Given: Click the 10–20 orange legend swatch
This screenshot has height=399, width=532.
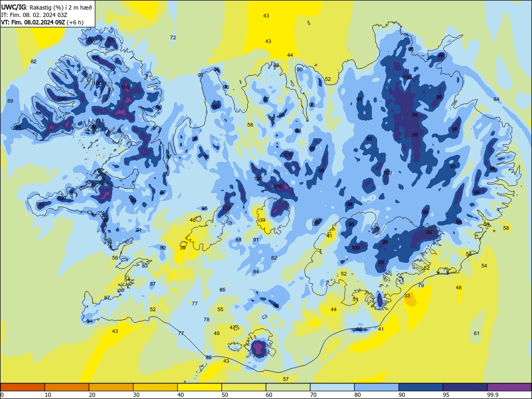Looking at the screenshot, I should pyautogui.click(x=67, y=387).
